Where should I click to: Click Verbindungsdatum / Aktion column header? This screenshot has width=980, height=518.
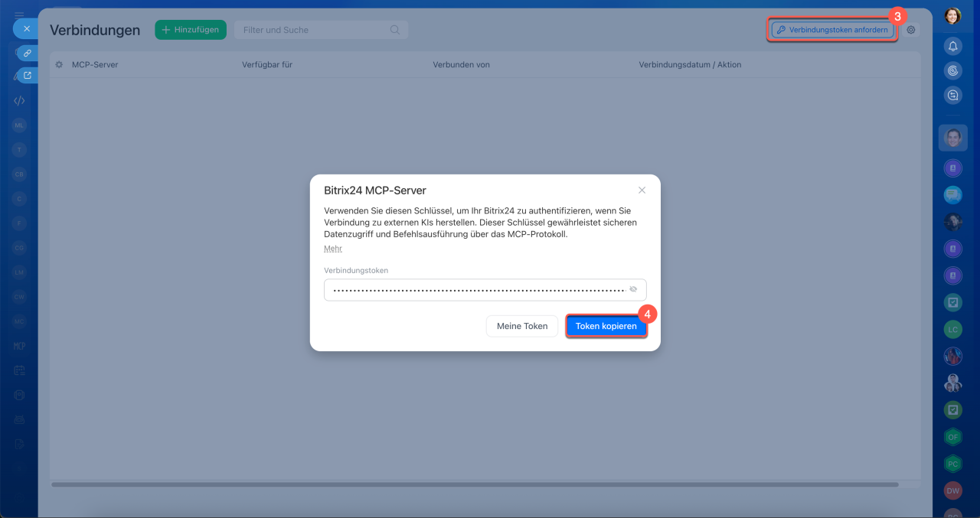pyautogui.click(x=690, y=64)
